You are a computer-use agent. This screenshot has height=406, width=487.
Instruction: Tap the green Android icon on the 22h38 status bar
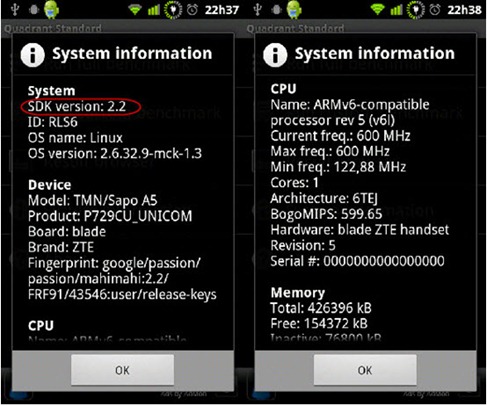294,9
